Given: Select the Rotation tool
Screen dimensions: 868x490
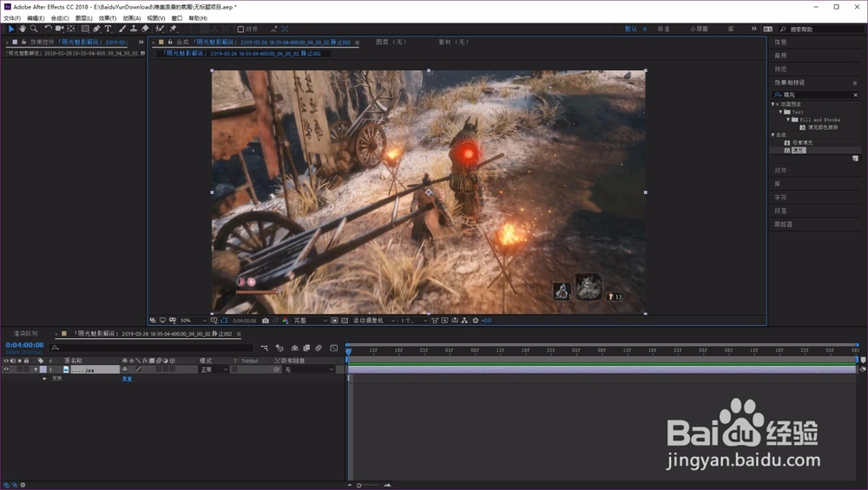Looking at the screenshot, I should coord(48,29).
